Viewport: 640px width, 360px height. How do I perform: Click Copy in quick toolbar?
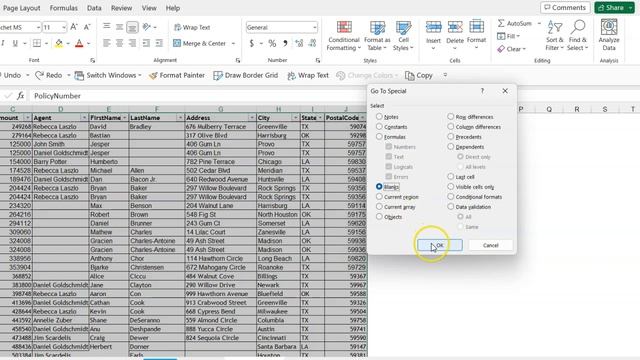pos(419,75)
